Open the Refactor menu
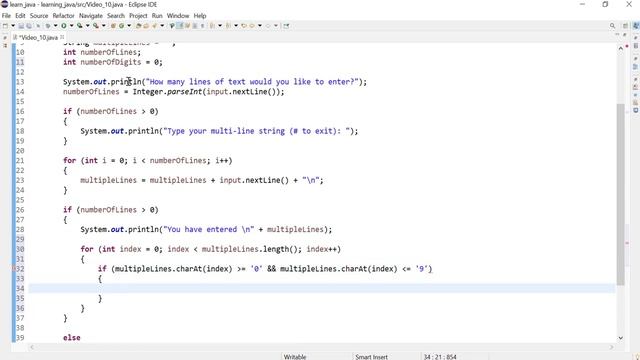The width and height of the screenshot is (640, 360). pyautogui.click(x=63, y=16)
